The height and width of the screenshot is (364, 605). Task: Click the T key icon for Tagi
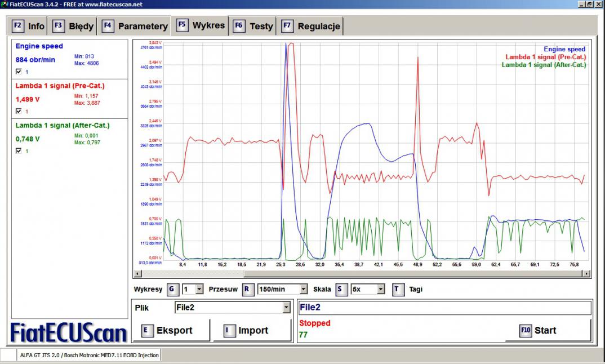pyautogui.click(x=398, y=289)
